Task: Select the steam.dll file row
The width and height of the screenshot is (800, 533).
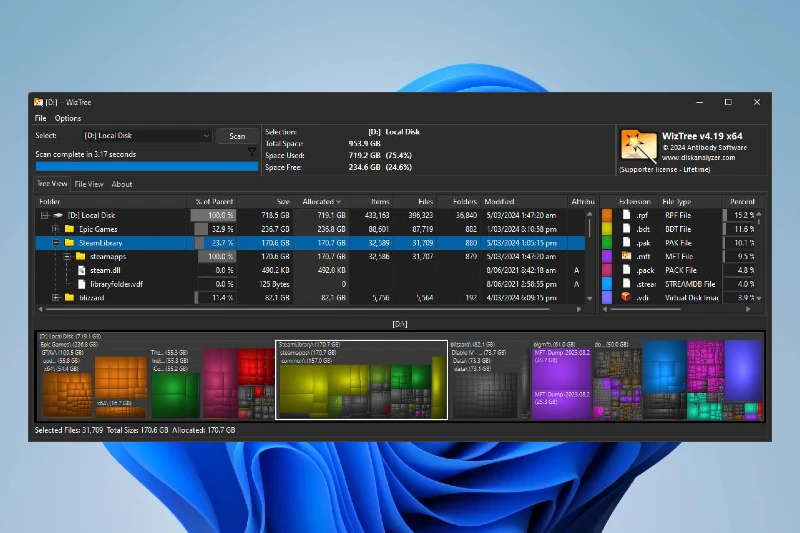Action: click(310, 270)
